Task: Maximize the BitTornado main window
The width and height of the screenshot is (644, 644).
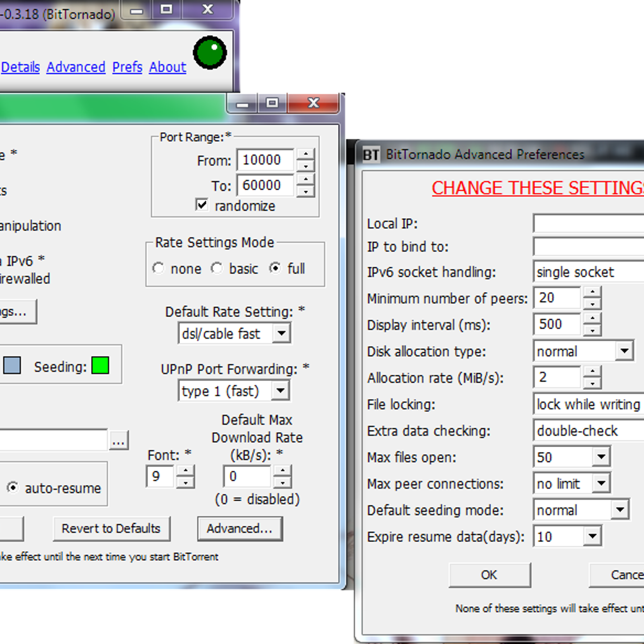Action: coord(167,10)
